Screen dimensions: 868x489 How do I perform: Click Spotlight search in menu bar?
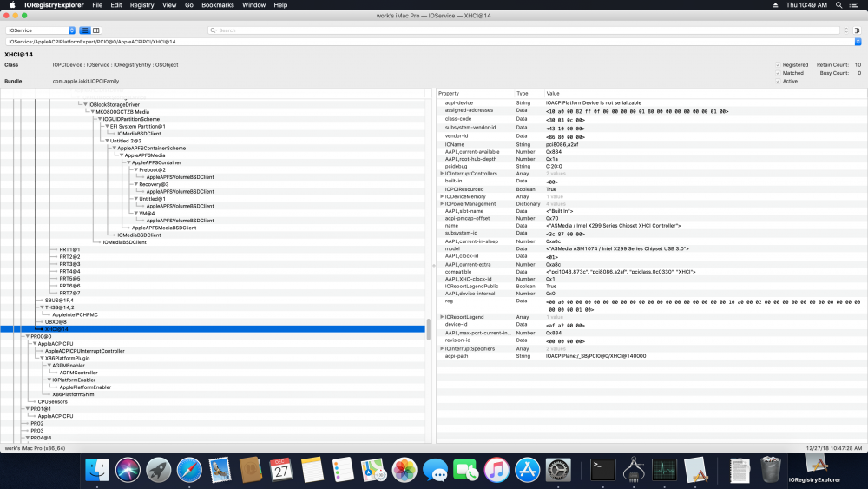click(838, 5)
